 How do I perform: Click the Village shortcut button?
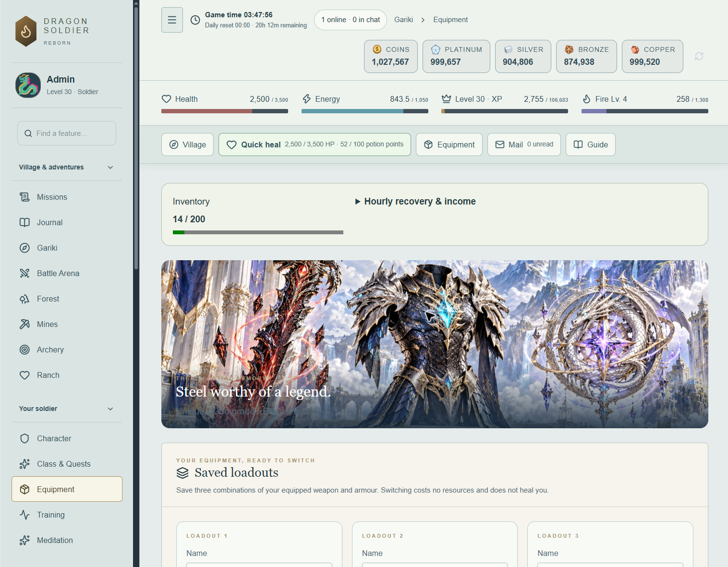[187, 145]
